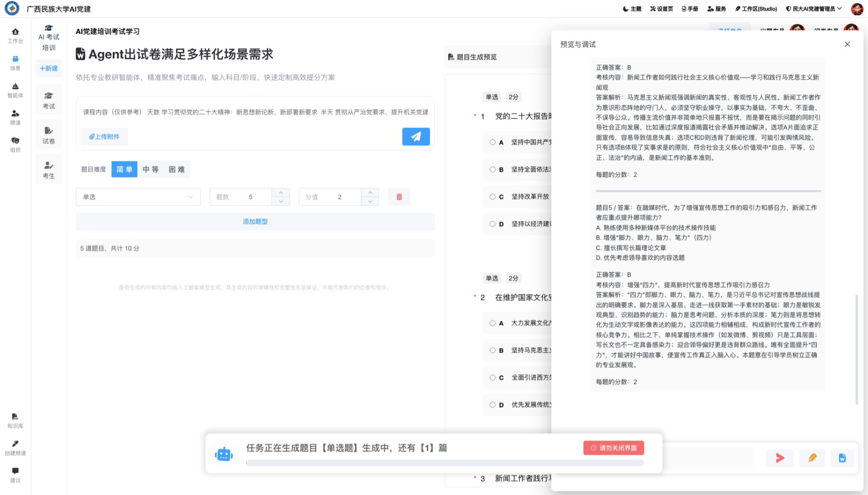Open the 知识库 sidebar icon
This screenshot has width=868, height=495.
point(15,420)
